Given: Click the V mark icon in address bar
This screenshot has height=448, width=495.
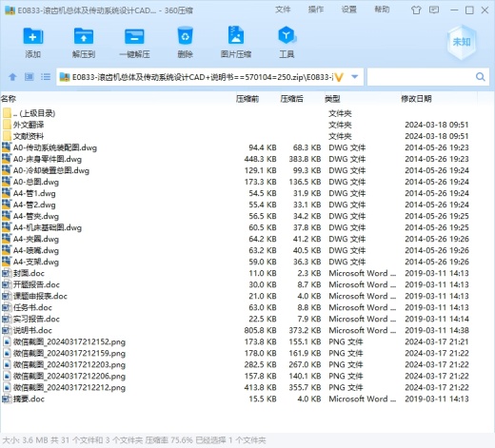Looking at the screenshot, I should [x=339, y=77].
